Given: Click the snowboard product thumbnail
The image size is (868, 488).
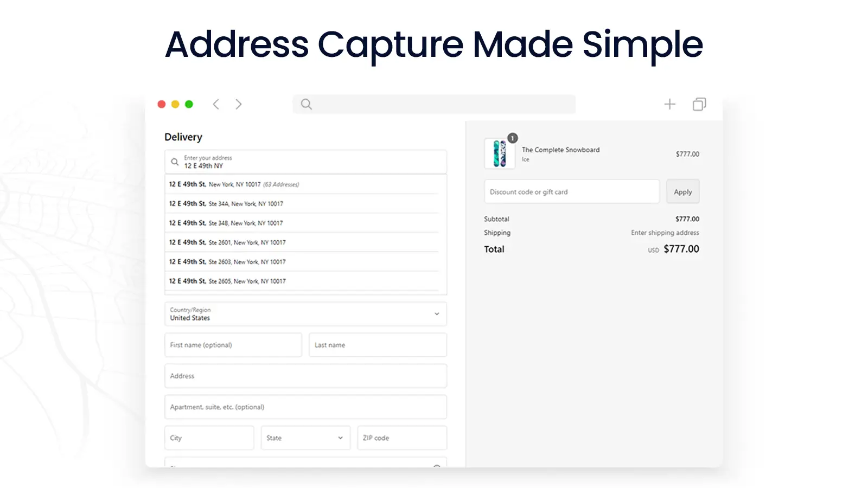Looking at the screenshot, I should pos(499,153).
